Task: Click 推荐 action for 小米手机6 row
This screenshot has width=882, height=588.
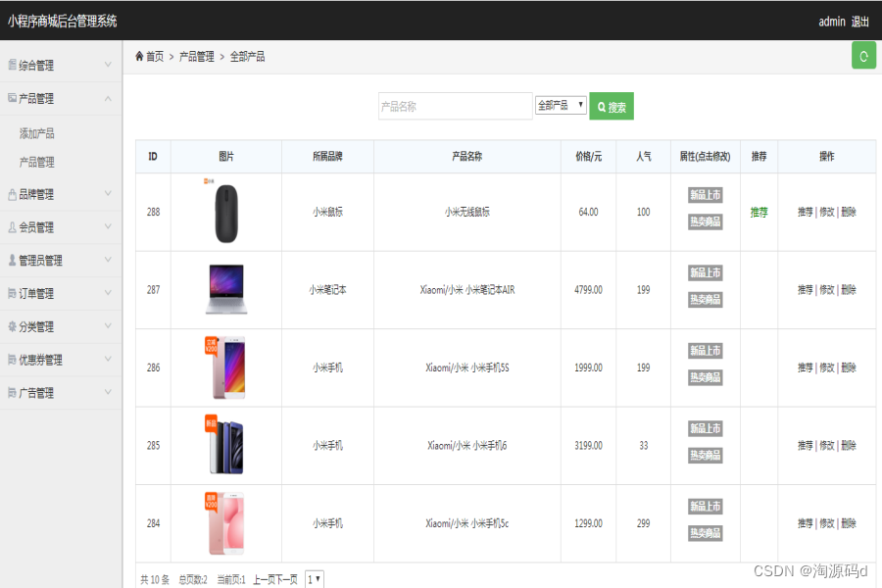Action: 805,446
